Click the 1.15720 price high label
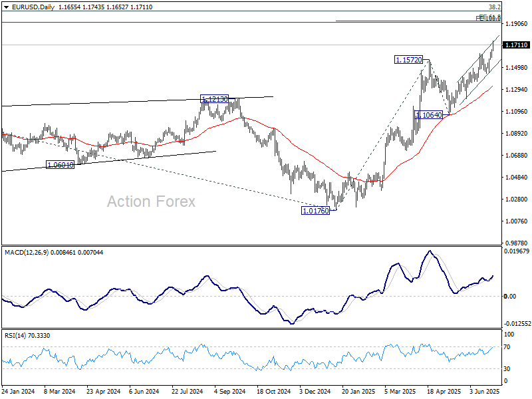This screenshot has width=532, height=399. pos(407,60)
